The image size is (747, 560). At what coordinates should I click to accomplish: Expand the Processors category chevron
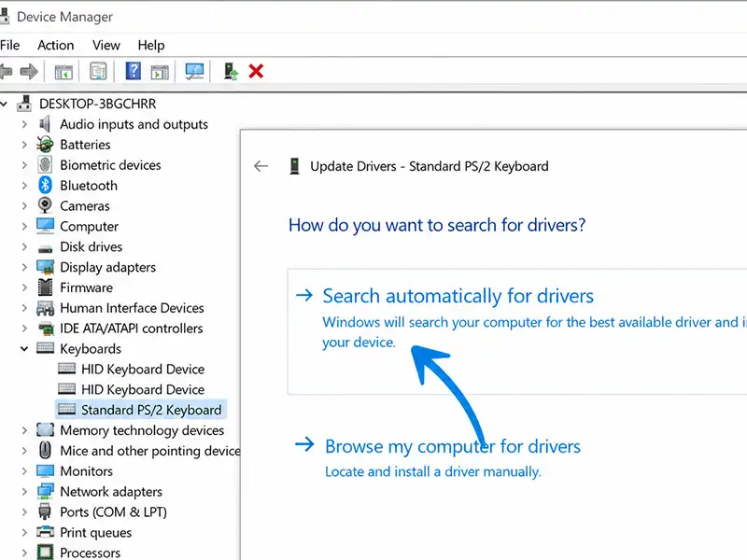pyautogui.click(x=24, y=553)
